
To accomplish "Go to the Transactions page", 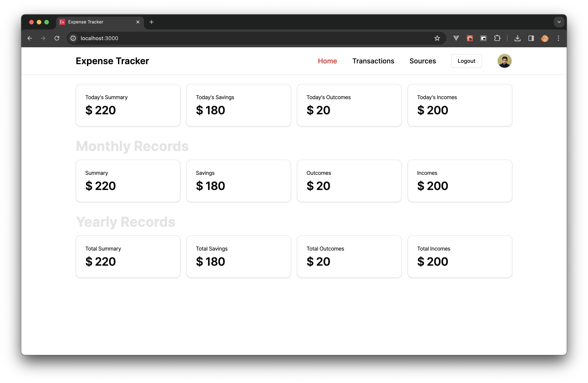I will click(373, 61).
